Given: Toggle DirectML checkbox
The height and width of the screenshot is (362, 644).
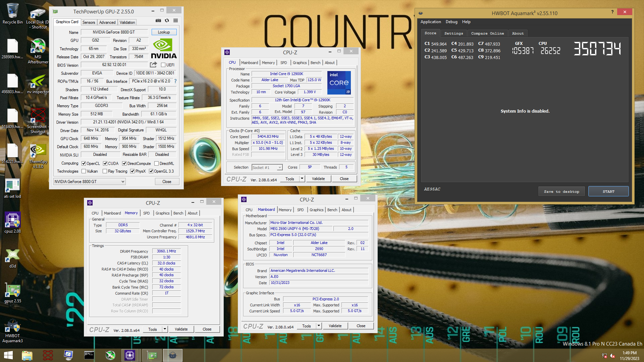Looking at the screenshot, I should click(156, 164).
